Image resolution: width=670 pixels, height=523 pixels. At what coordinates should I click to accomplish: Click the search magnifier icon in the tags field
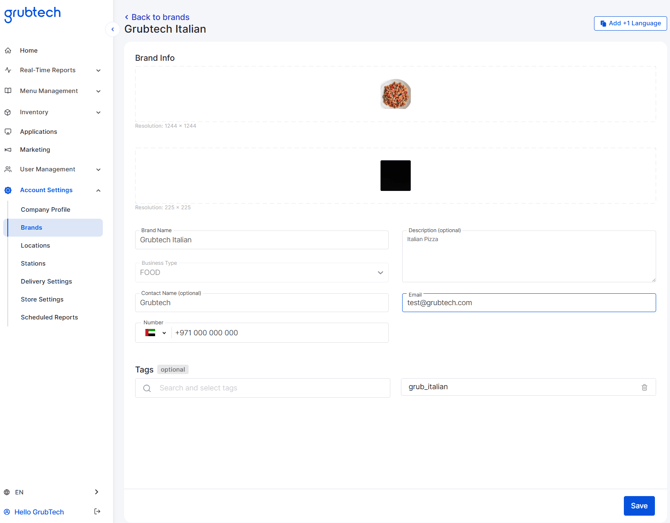coord(147,388)
